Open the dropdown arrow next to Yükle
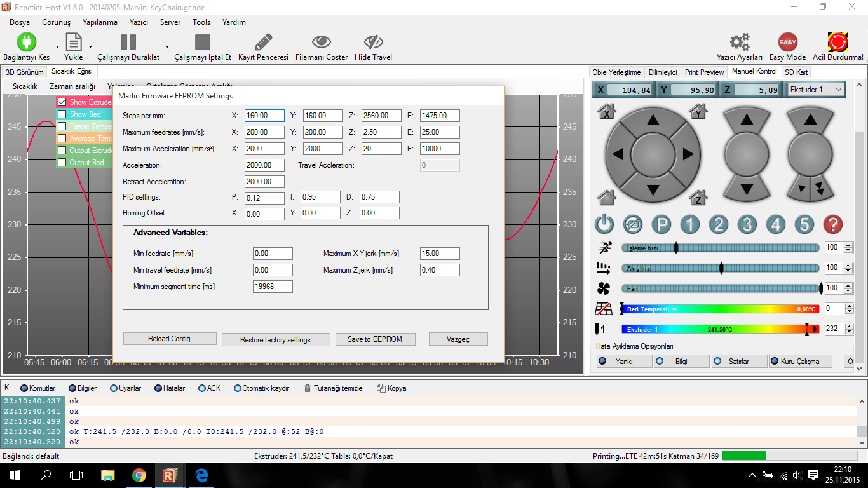Image resolution: width=868 pixels, height=488 pixels. 90,46
